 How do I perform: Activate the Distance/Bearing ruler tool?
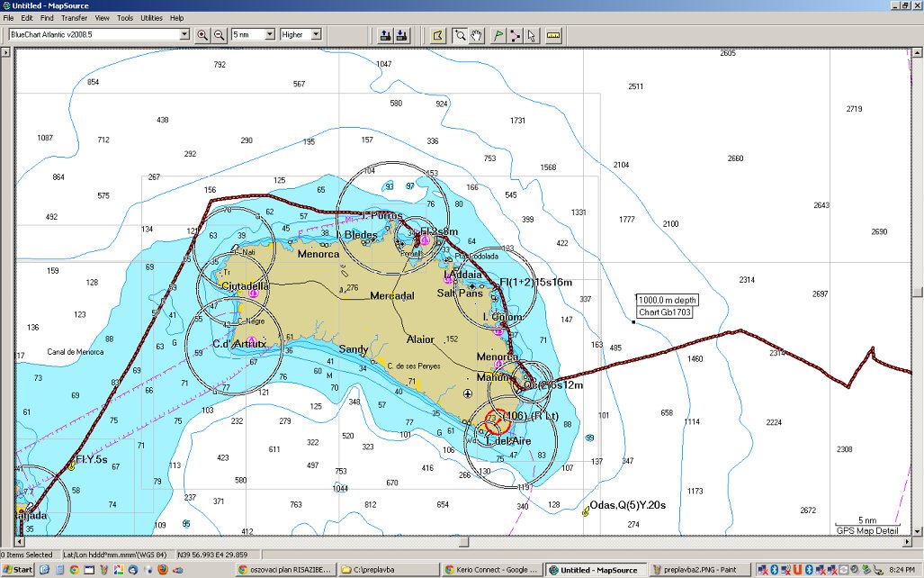coord(553,35)
